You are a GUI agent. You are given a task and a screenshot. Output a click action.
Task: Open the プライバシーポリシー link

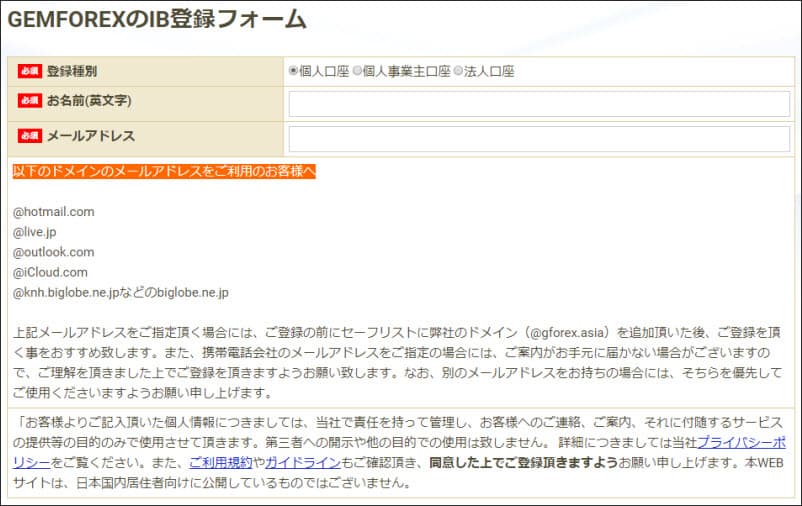pos(741,442)
